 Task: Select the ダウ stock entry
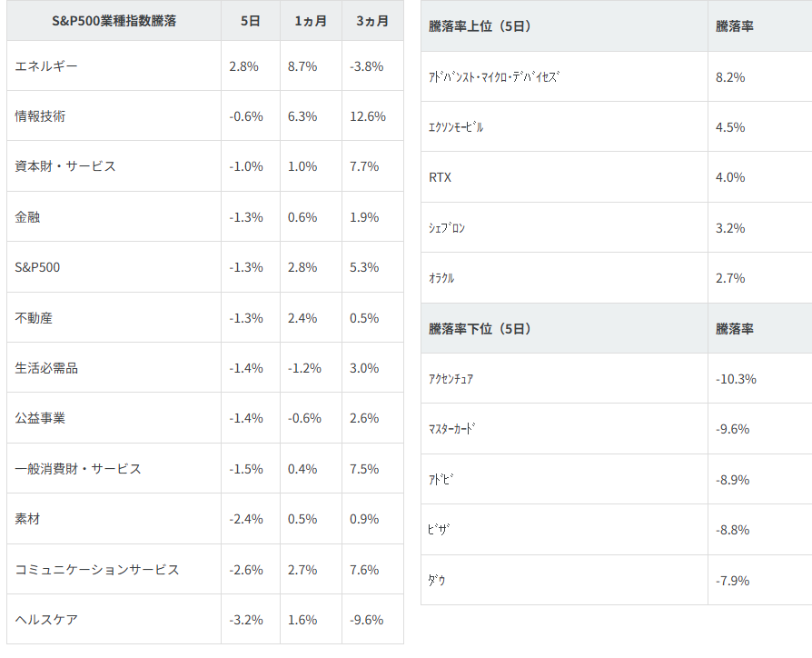tap(437, 580)
